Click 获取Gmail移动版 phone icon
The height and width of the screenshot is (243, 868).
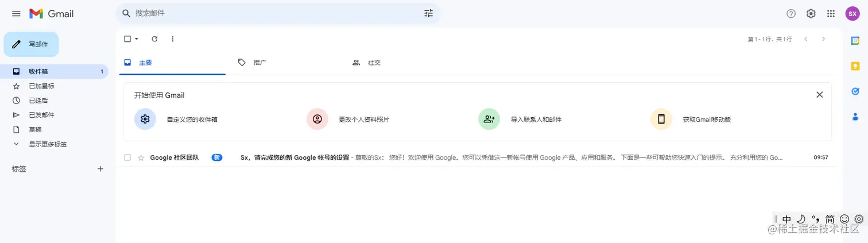coord(661,119)
